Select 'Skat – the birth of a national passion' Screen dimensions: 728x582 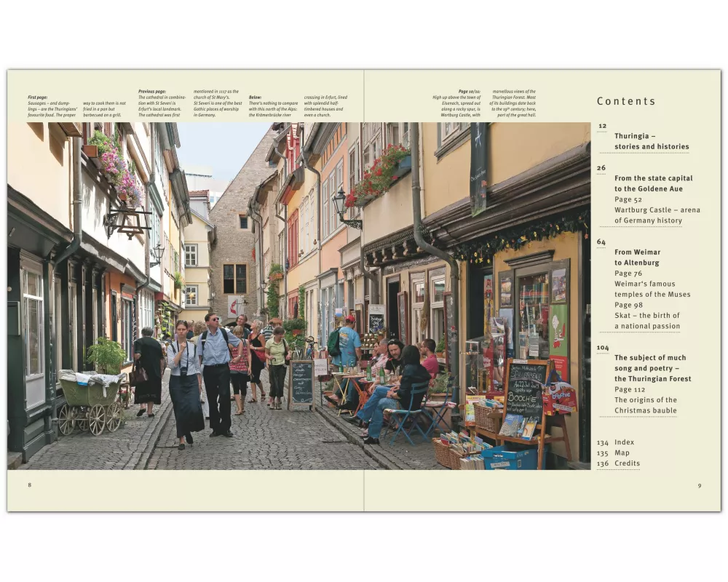646,321
